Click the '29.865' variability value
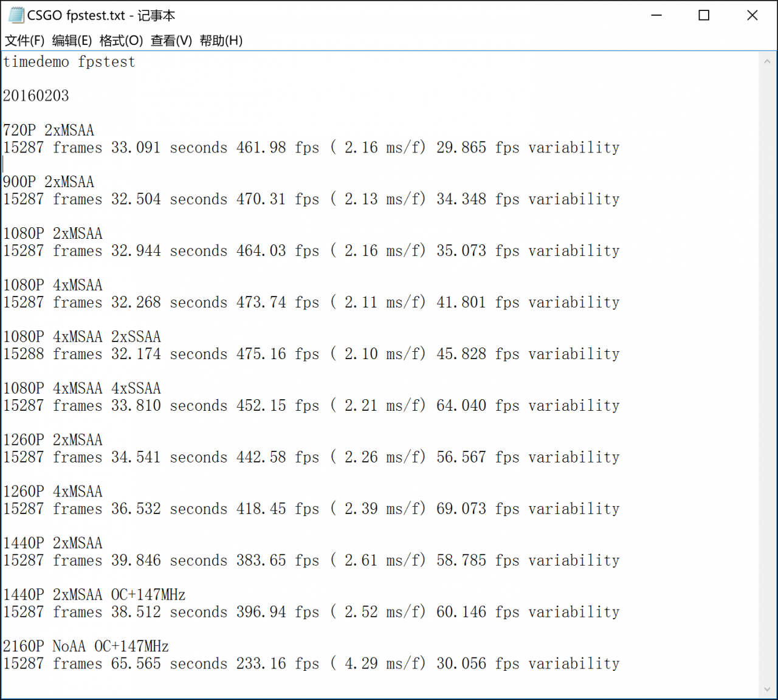778x700 pixels. [x=461, y=148]
